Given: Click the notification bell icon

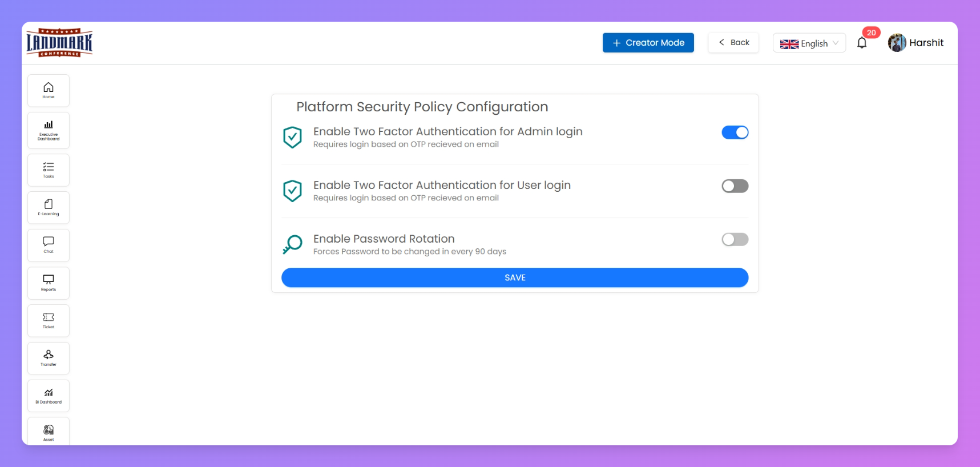Looking at the screenshot, I should [862, 43].
